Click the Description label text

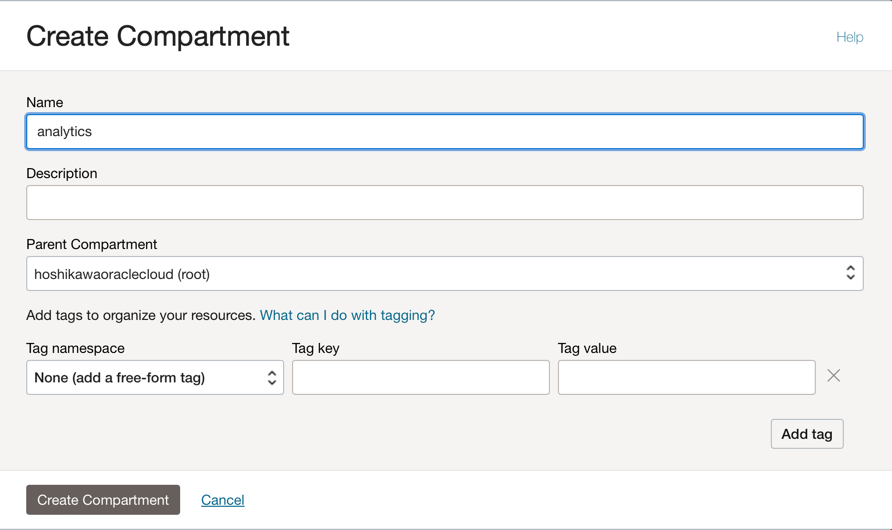click(62, 173)
